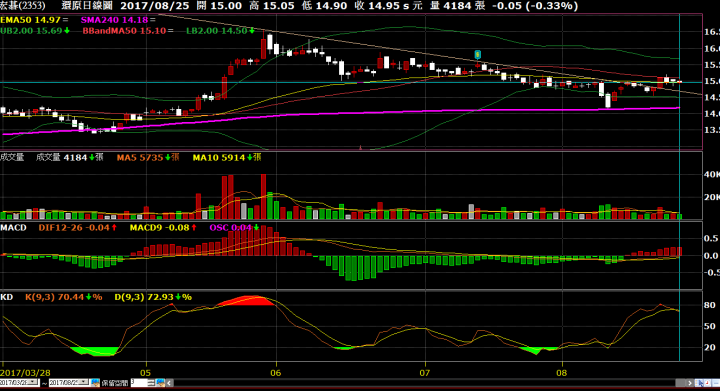The width and height of the screenshot is (720, 391).
Task: Click the MACD indicator panel title
Action: (13, 228)
